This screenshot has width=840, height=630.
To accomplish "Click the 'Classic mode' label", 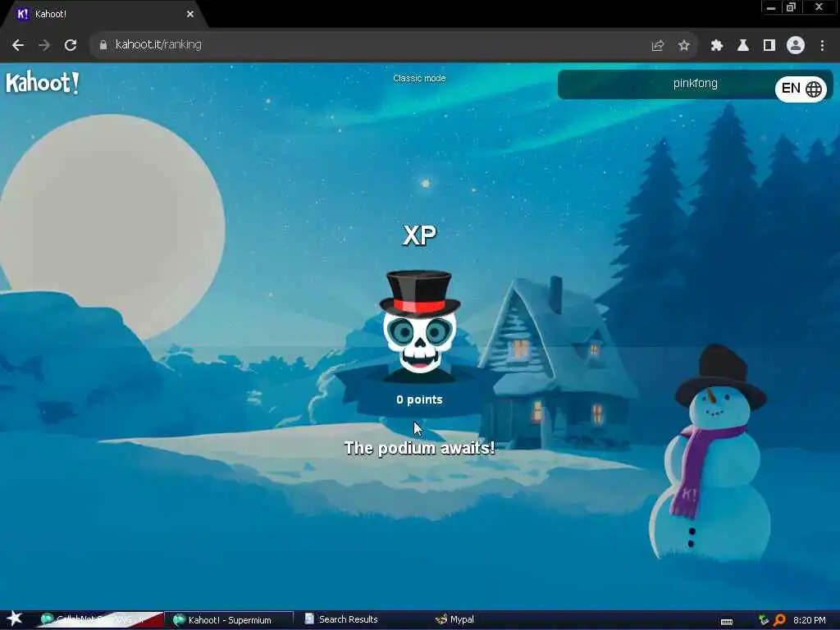I will (419, 78).
